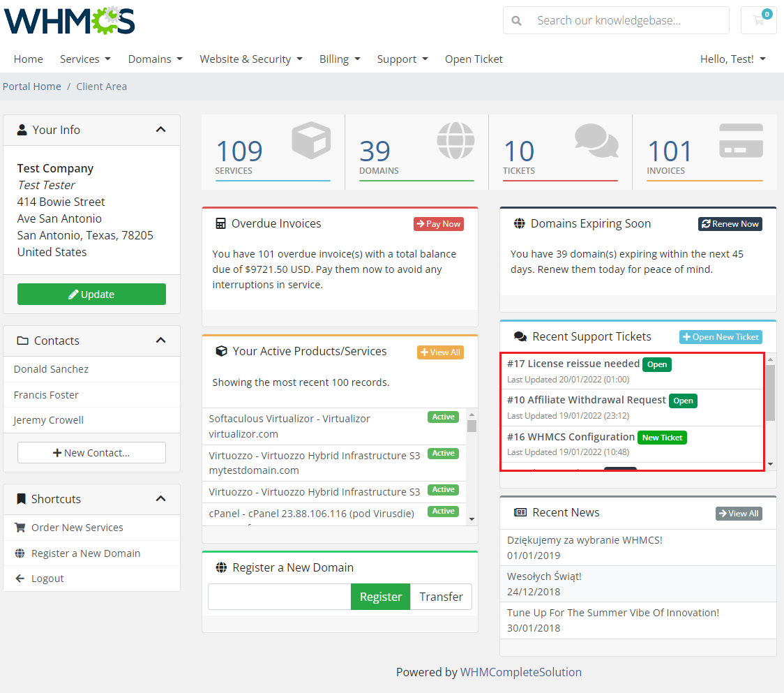Click the Register a New Domain globe icon in Shortcuts
Image resolution: width=784 pixels, height=693 pixels.
pyautogui.click(x=20, y=553)
